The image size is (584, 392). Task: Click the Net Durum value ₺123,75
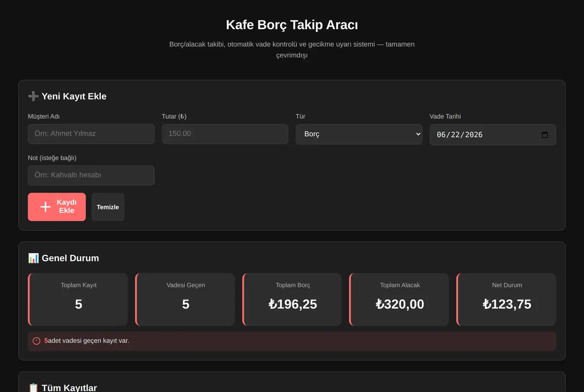click(x=507, y=304)
